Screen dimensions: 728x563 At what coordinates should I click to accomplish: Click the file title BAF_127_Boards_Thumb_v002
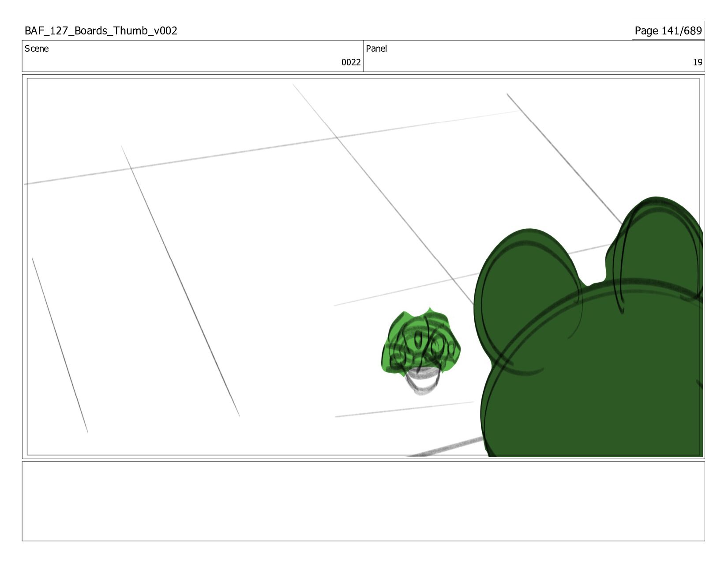(101, 30)
